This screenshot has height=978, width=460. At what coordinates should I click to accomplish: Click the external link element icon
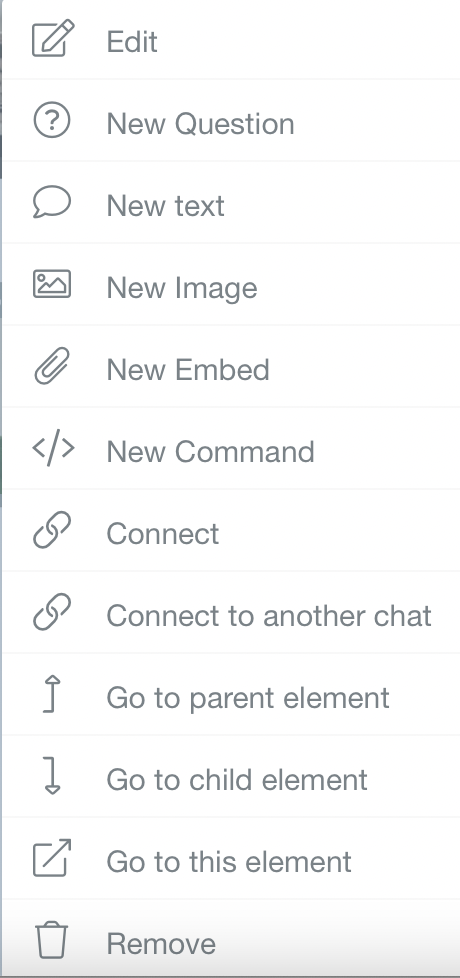(x=52, y=858)
